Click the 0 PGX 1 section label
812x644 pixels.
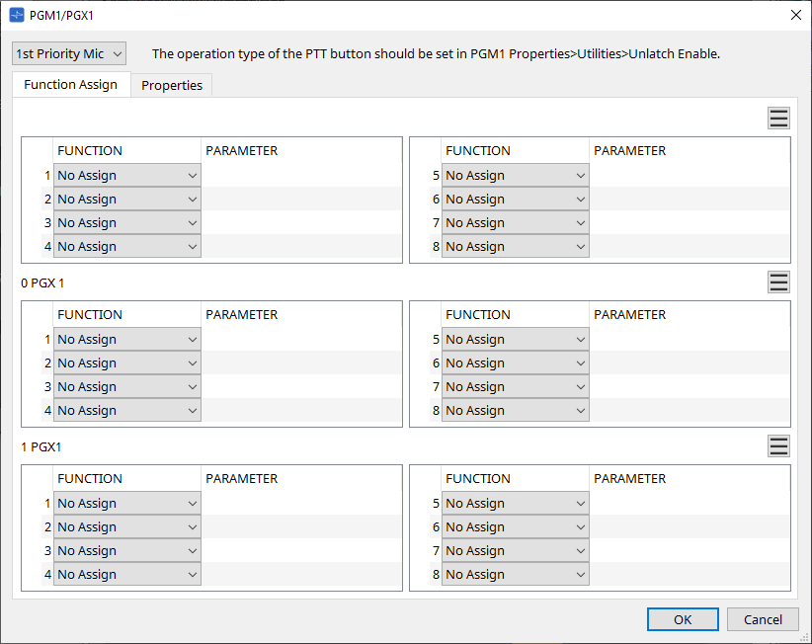41,282
